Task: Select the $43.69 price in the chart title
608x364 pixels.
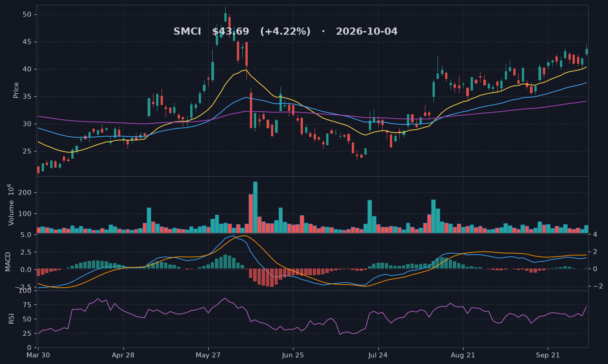Action: coord(231,32)
